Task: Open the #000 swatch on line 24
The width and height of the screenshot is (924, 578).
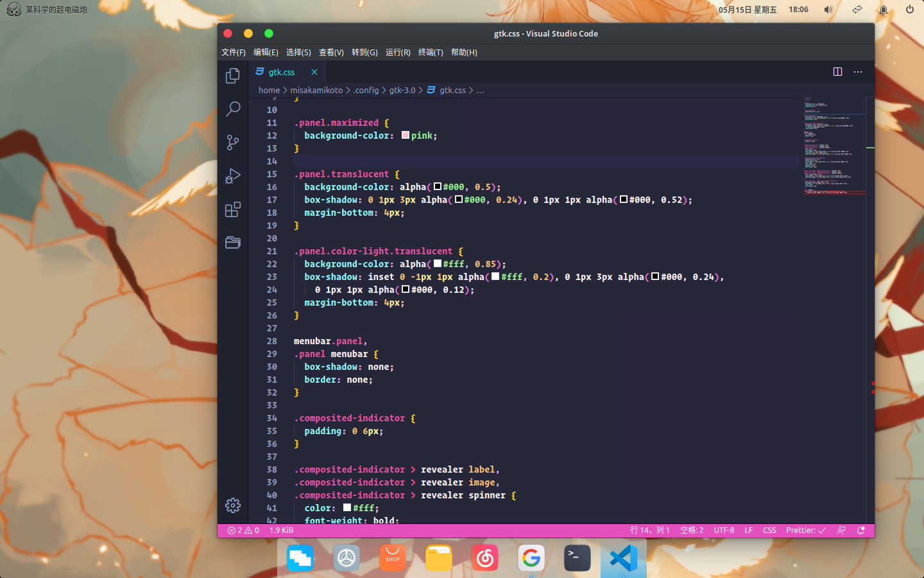Action: (x=406, y=289)
